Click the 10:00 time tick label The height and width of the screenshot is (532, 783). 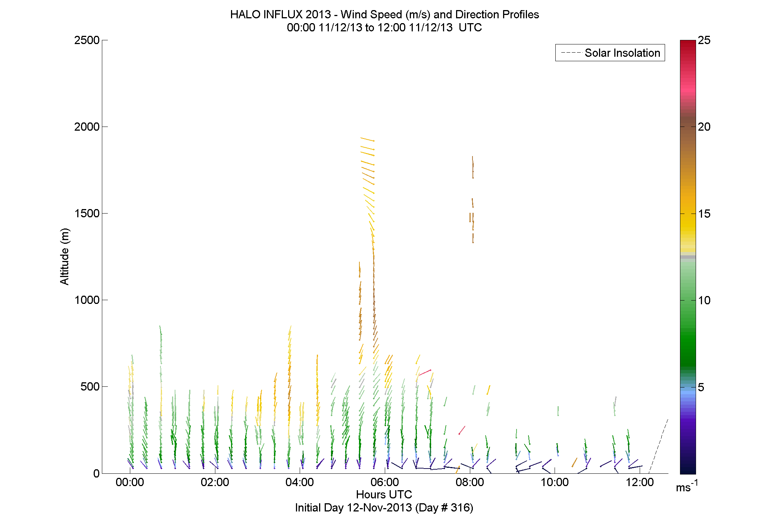(x=555, y=482)
